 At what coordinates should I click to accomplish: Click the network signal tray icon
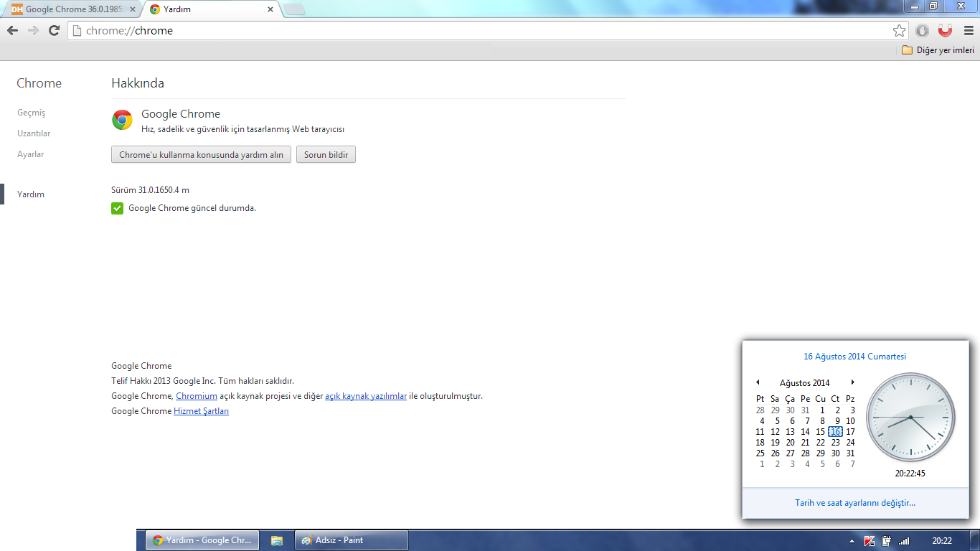click(904, 541)
